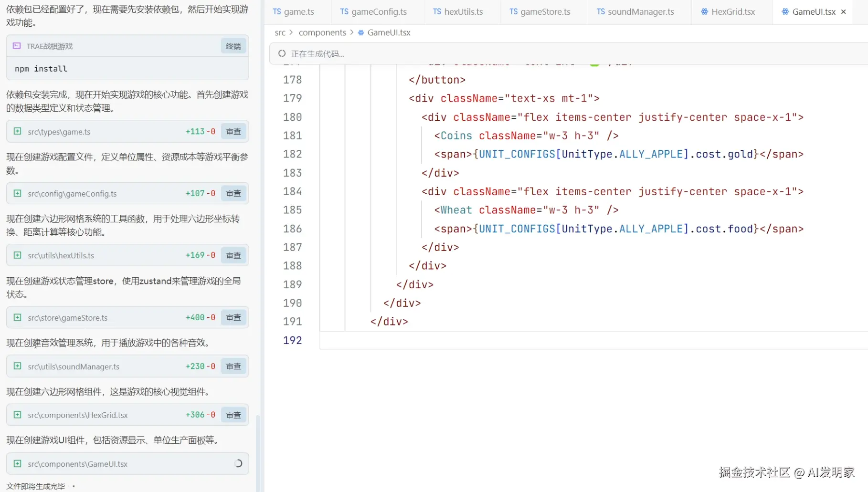Click the src breadcrumb segment
The image size is (868, 492).
[x=280, y=32]
